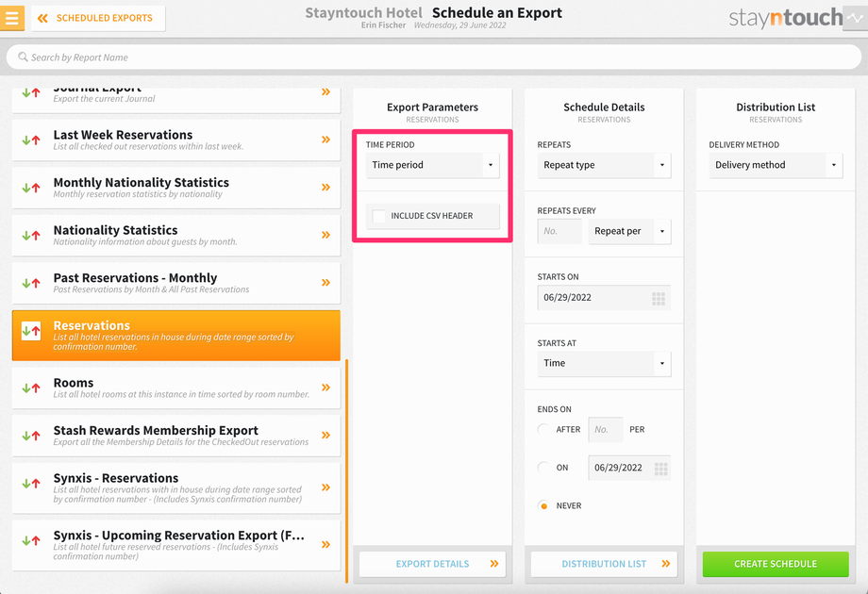Screen dimensions: 868x594
Task: Open the Repeat per dropdown
Action: (629, 231)
